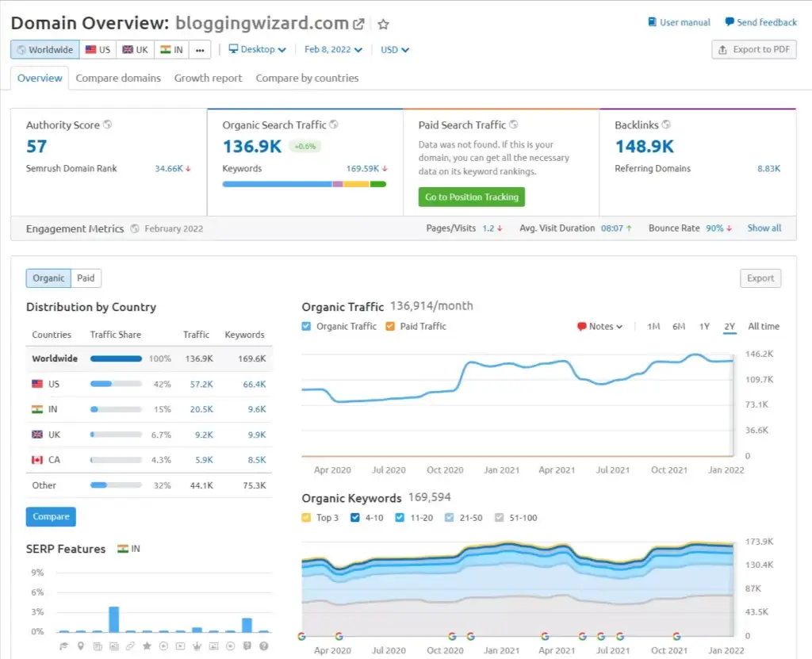Select the 6M time range
The width and height of the screenshot is (812, 659).
679,327
